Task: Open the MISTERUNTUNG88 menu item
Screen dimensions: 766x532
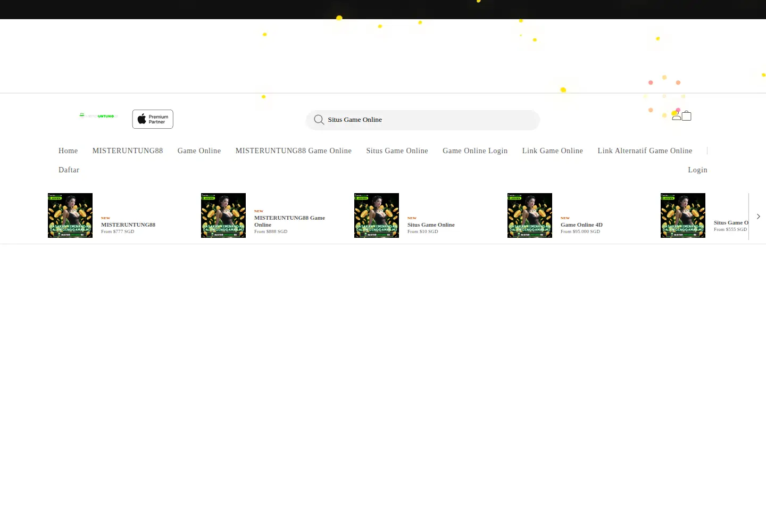Action: click(128, 151)
